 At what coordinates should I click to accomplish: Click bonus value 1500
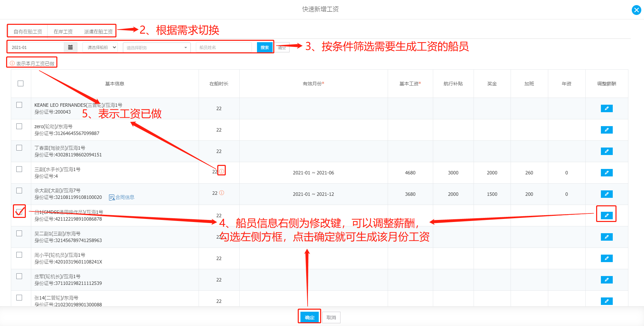tap(492, 194)
